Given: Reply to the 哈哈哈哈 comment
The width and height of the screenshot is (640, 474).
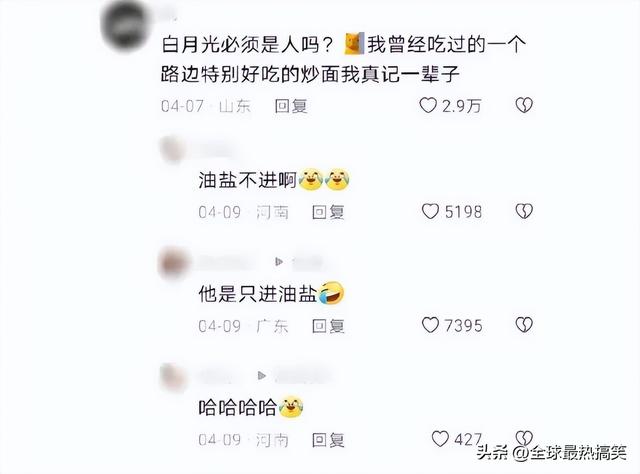Looking at the screenshot, I should (328, 440).
